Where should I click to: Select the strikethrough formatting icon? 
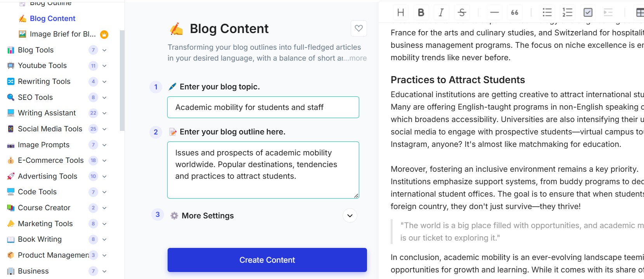coord(462,12)
